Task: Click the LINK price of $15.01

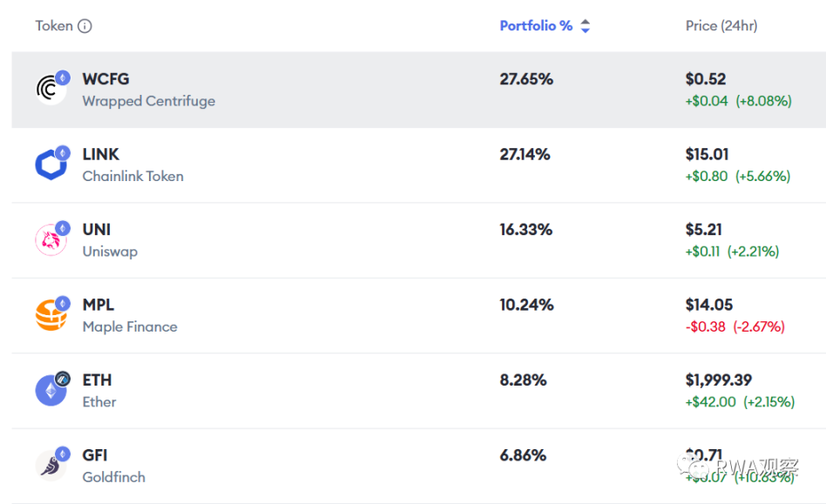Action: tap(708, 155)
